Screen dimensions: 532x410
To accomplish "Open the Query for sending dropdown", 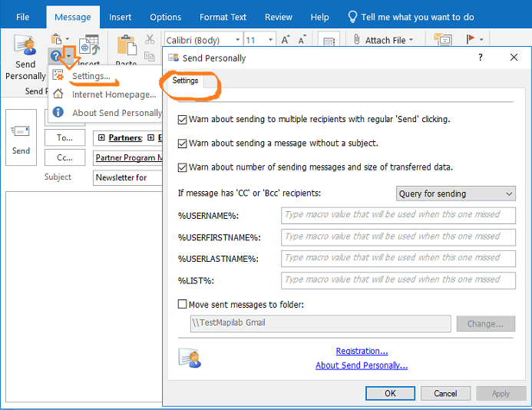I will (456, 193).
